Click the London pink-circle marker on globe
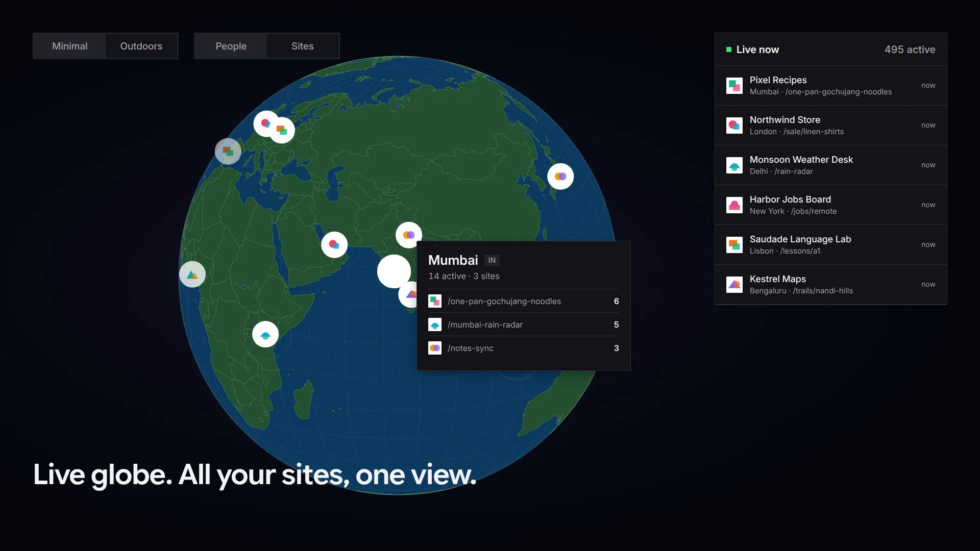Viewport: 980px width, 551px height. click(x=264, y=123)
